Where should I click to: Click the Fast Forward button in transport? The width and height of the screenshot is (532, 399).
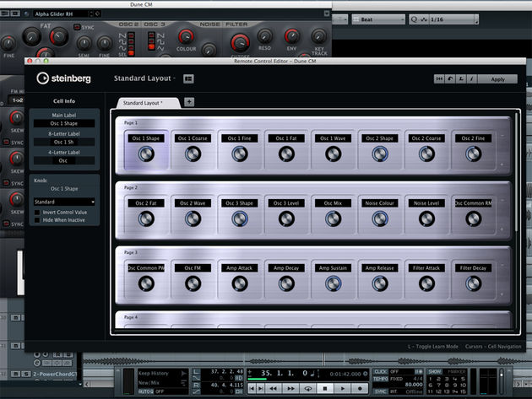[290, 389]
